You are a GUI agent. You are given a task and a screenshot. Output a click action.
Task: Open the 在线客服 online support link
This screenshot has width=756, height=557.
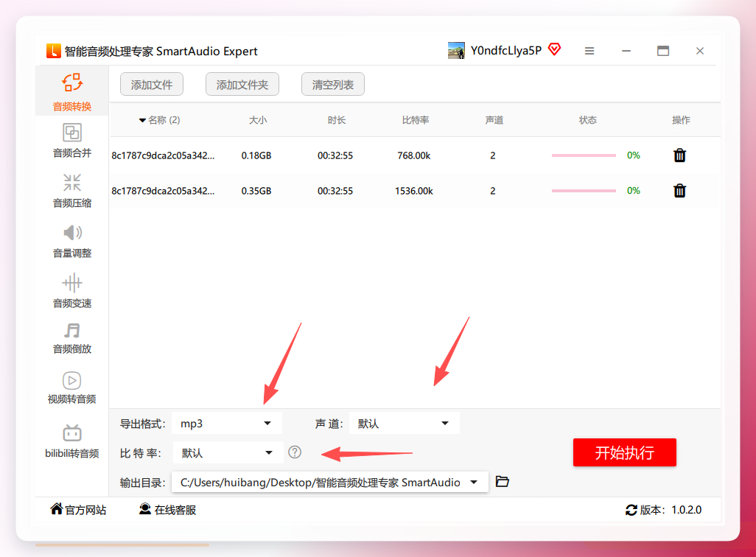coord(175,510)
